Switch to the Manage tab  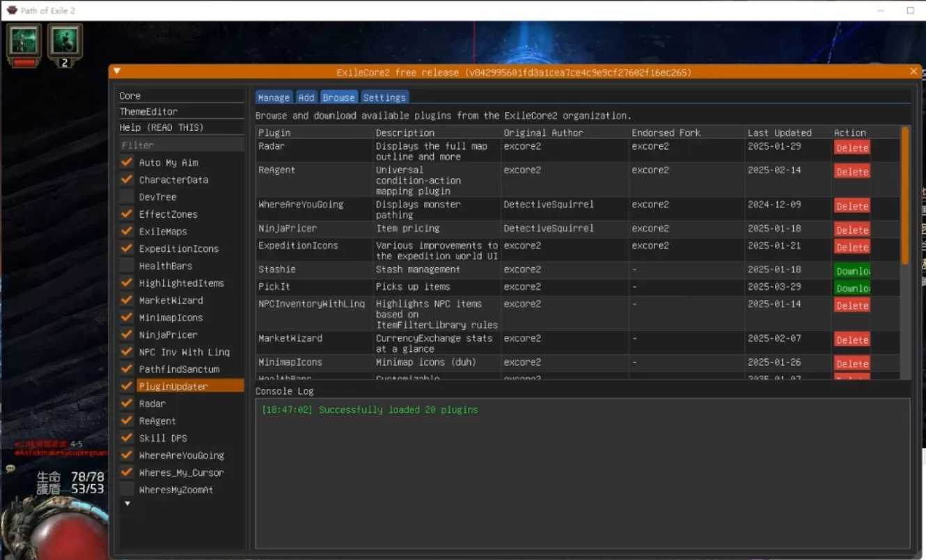(x=274, y=98)
